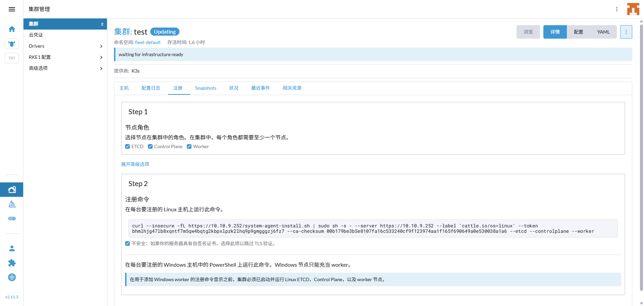This screenshot has width=644, height=306.
Task: Uncheck the ETCD role checkbox
Action: [x=127, y=146]
